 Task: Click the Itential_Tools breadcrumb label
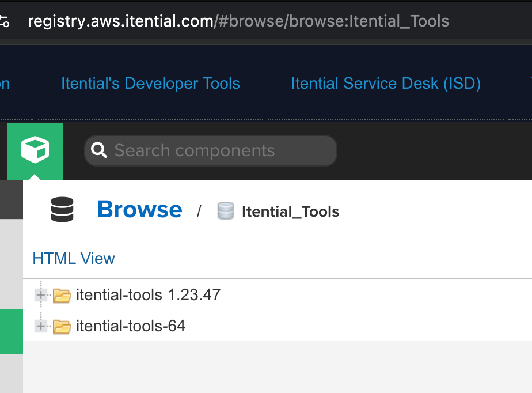(x=290, y=211)
